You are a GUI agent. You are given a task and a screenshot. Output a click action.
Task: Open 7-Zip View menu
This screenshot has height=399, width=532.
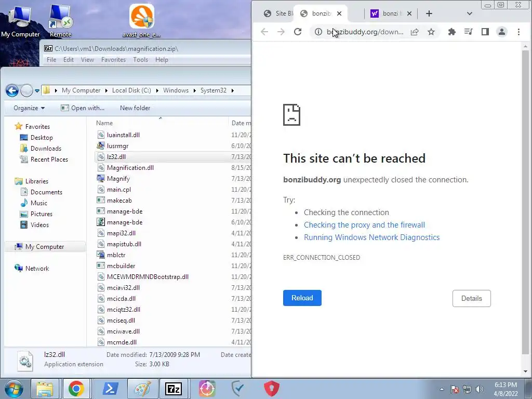pos(87,60)
